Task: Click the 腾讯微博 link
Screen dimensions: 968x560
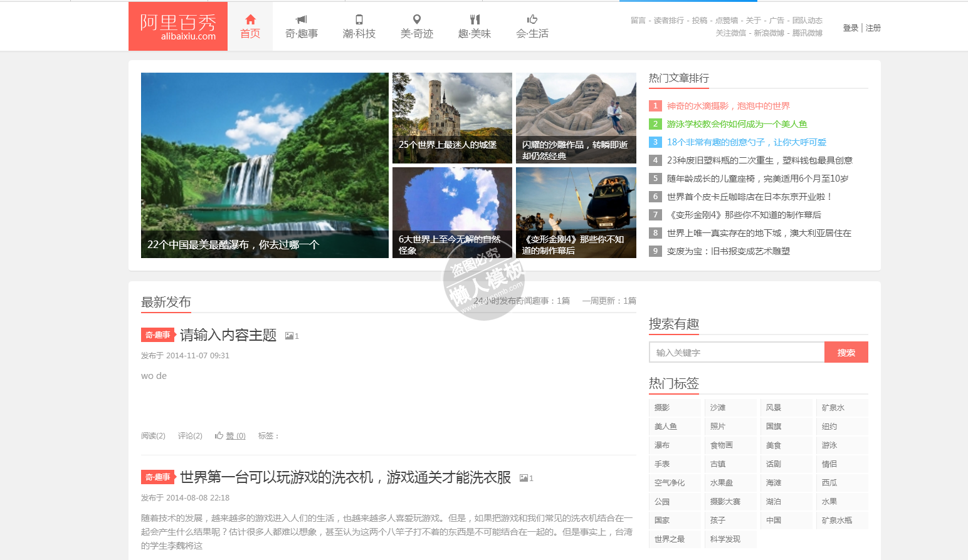Action: click(808, 33)
